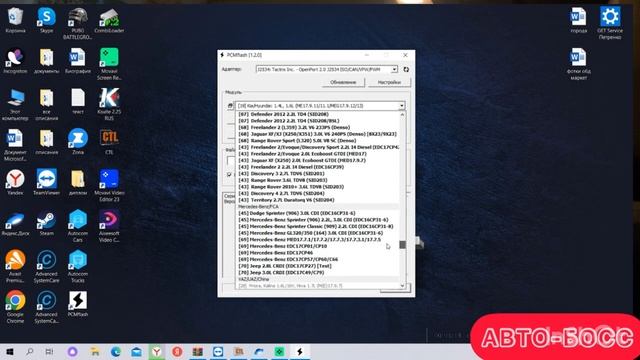
Task: Select [43] Freelander 2/Evoque 2.0L Ecoboost GTDI
Action: 302,154
